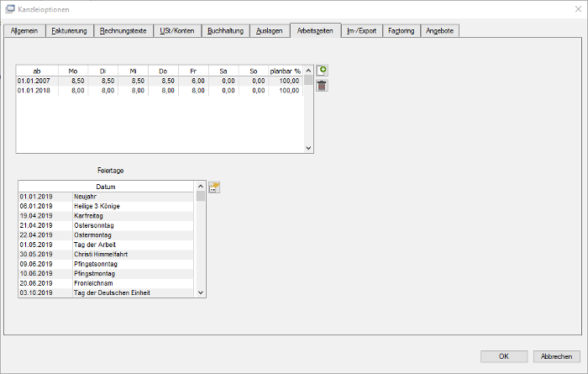The image size is (588, 374).
Task: Click the 'ab' column header
Action: pyautogui.click(x=37, y=71)
